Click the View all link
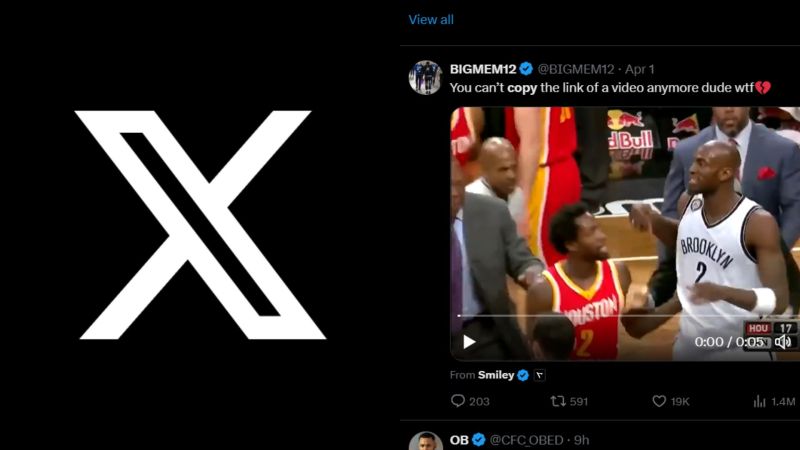This screenshot has height=450, width=800. [431, 19]
